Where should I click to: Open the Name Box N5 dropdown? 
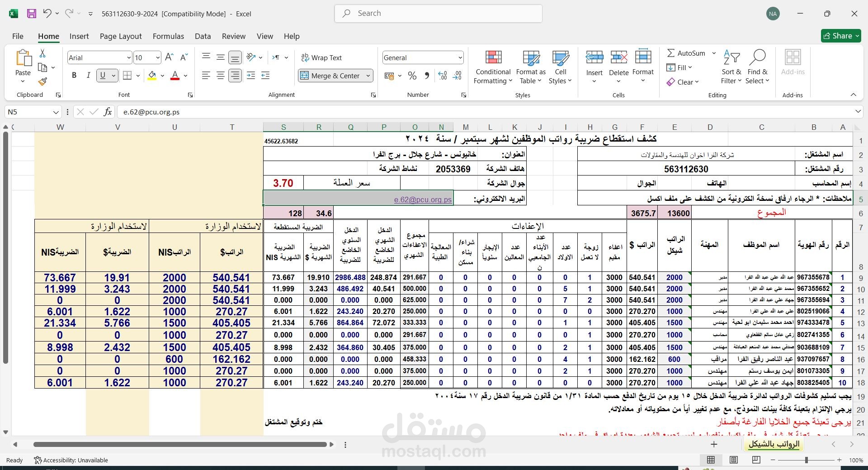click(56, 112)
